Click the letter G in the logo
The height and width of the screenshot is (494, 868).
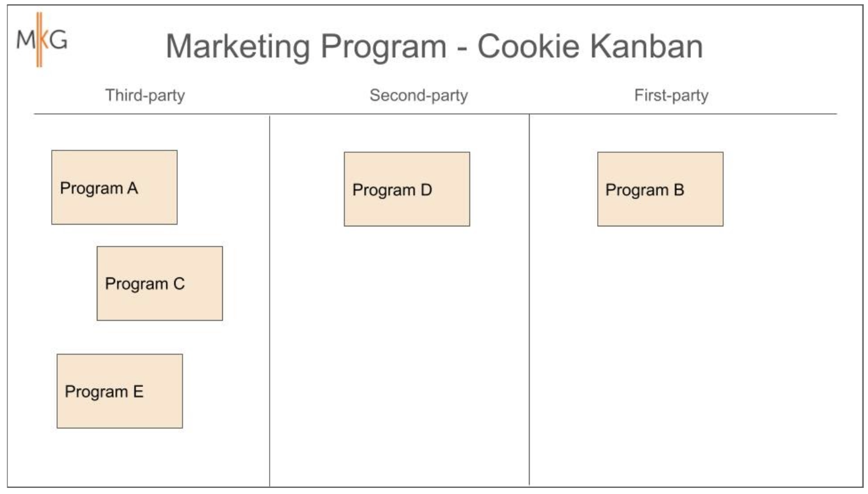tap(58, 41)
